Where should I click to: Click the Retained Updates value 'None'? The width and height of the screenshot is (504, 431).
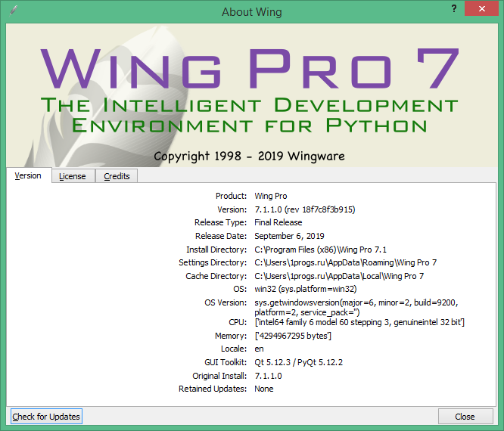click(264, 389)
